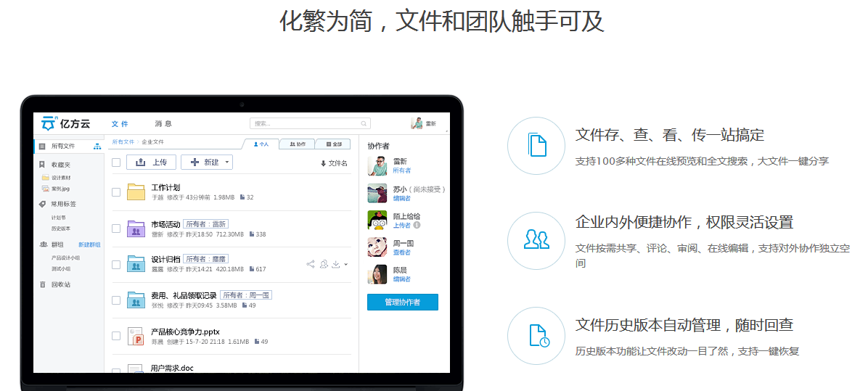Click the 管理协作者 button

402,302
